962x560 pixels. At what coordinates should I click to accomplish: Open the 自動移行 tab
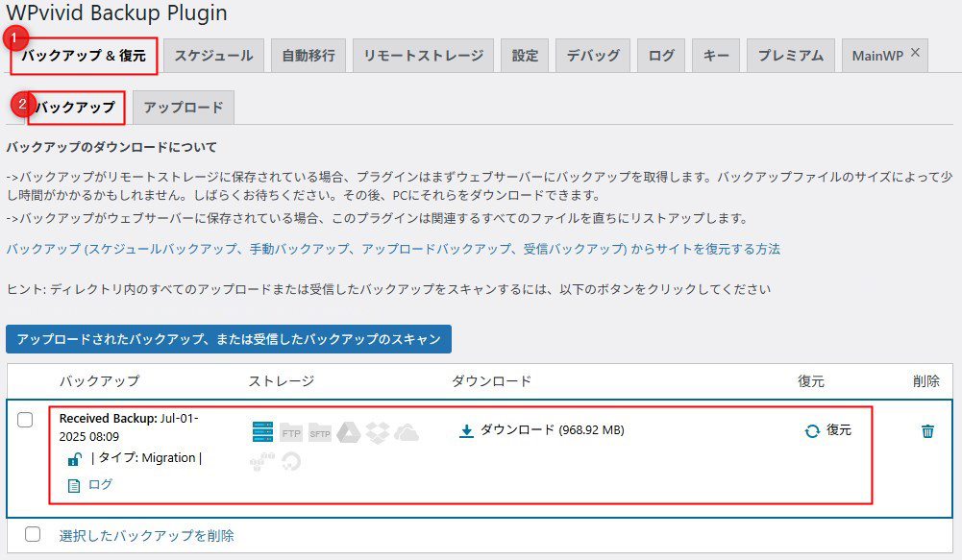308,56
